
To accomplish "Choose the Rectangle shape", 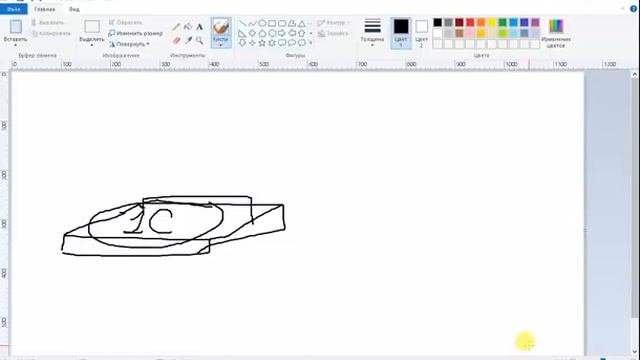I will tap(272, 23).
